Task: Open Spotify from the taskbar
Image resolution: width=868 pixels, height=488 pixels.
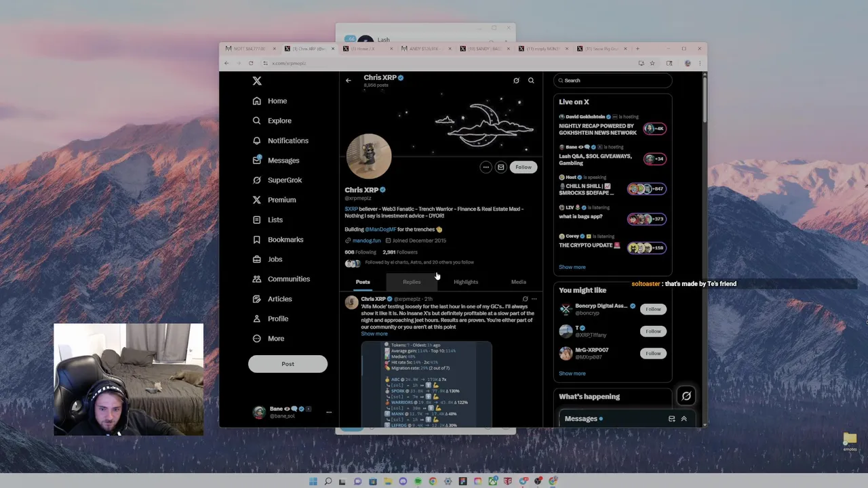Action: (418, 481)
